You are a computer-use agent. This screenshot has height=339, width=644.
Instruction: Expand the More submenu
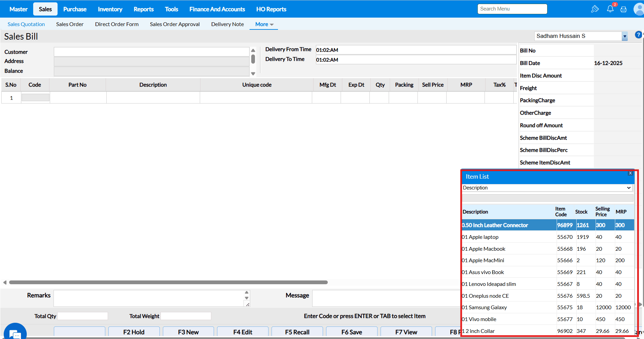(264, 24)
